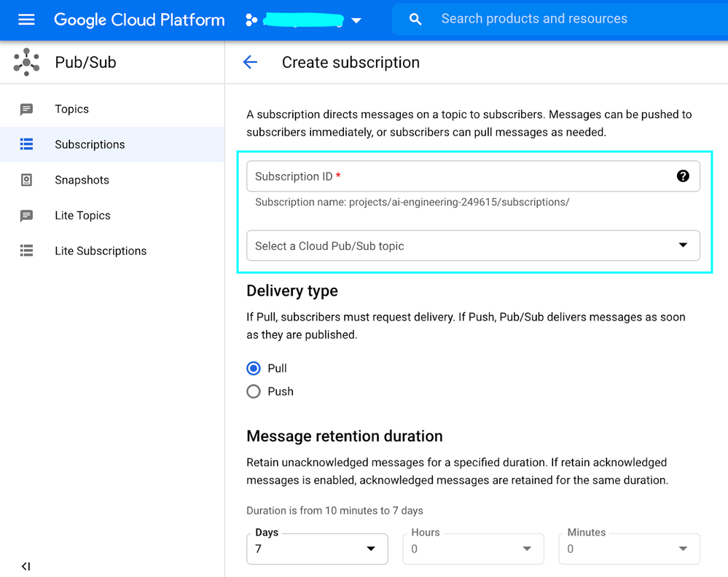Viewport: 728px width, 577px height.
Task: Open the Select a Cloud Pub/Sub topic dropdown
Action: [473, 246]
